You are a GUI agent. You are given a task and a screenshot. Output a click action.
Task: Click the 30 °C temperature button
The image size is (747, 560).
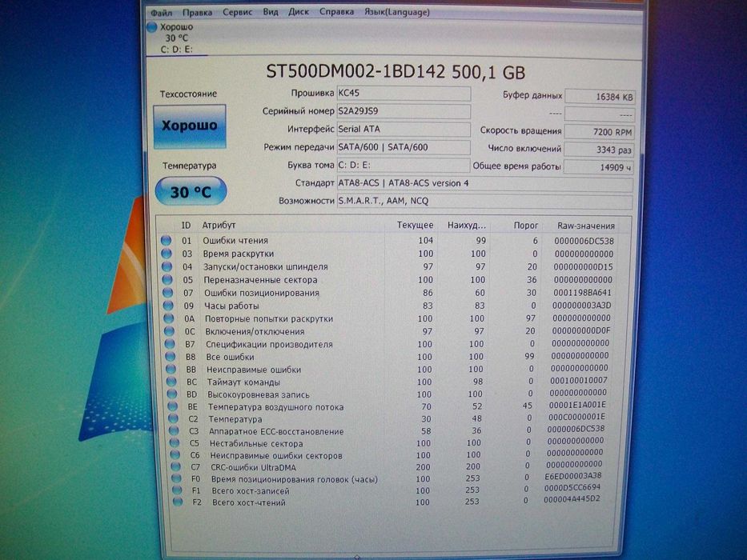[191, 191]
